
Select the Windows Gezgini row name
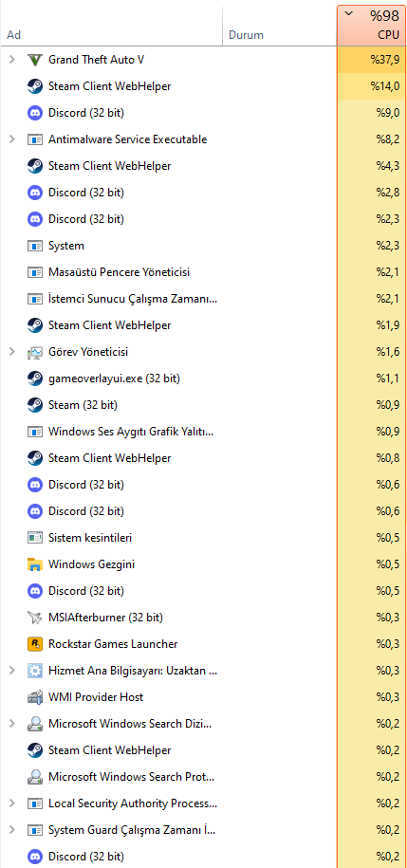point(91,564)
